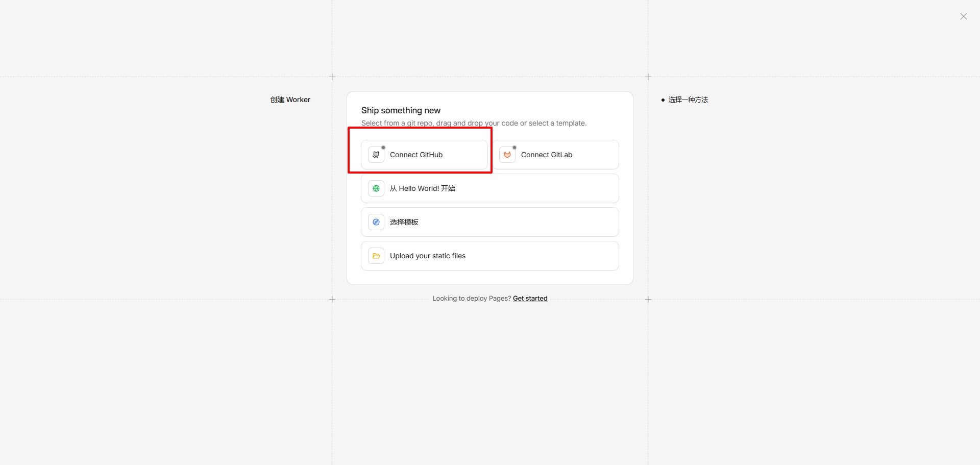Image resolution: width=980 pixels, height=465 pixels.
Task: Select the 选择一种方法 step label
Action: pyautogui.click(x=688, y=100)
